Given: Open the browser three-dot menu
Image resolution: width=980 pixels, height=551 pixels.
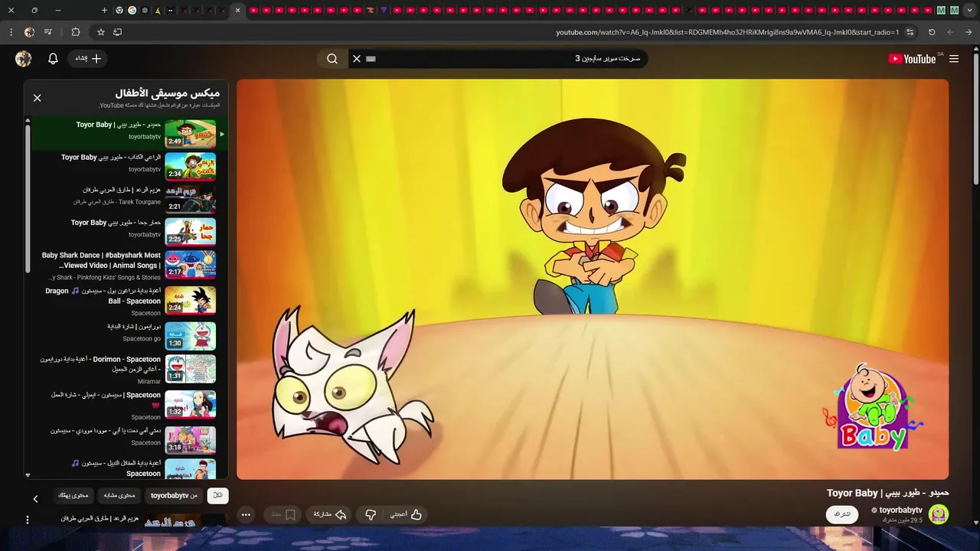Looking at the screenshot, I should 11,32.
